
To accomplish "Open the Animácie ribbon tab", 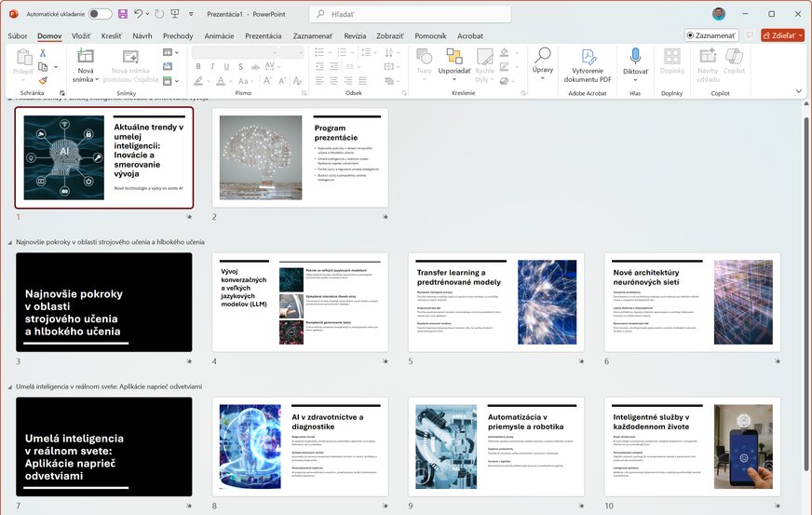I will [219, 35].
